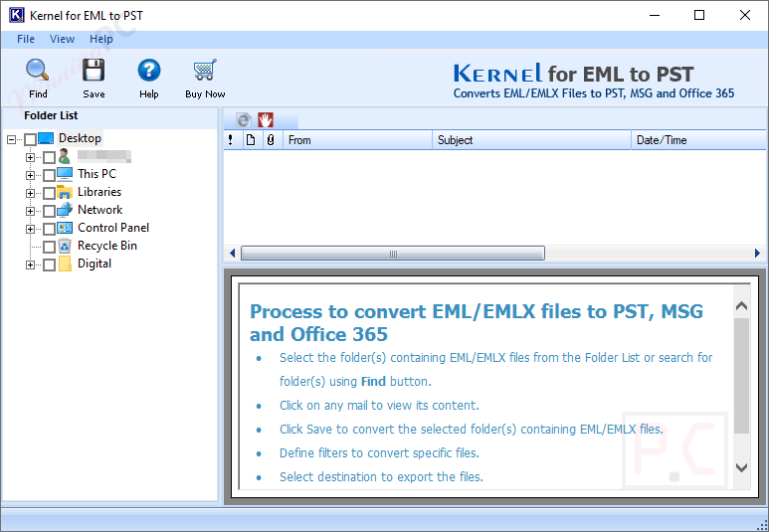
Task: Check the Digital folder checkbox
Action: coord(49,265)
